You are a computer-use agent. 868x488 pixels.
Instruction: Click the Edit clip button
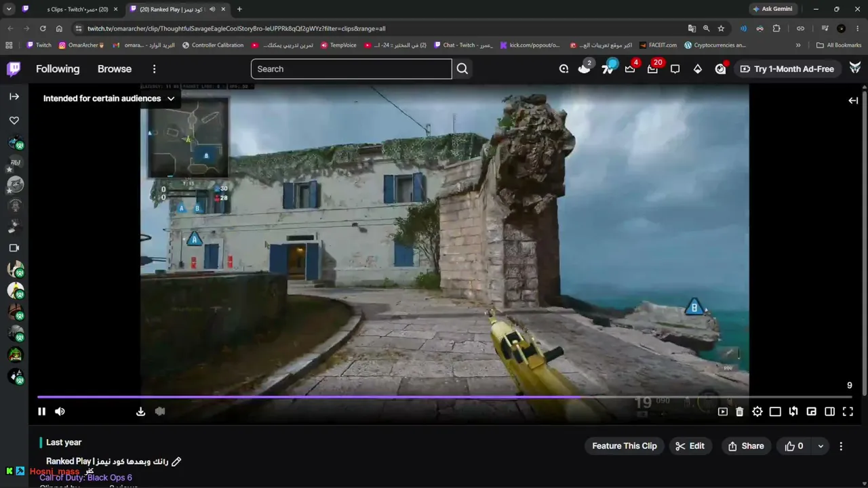coord(690,446)
